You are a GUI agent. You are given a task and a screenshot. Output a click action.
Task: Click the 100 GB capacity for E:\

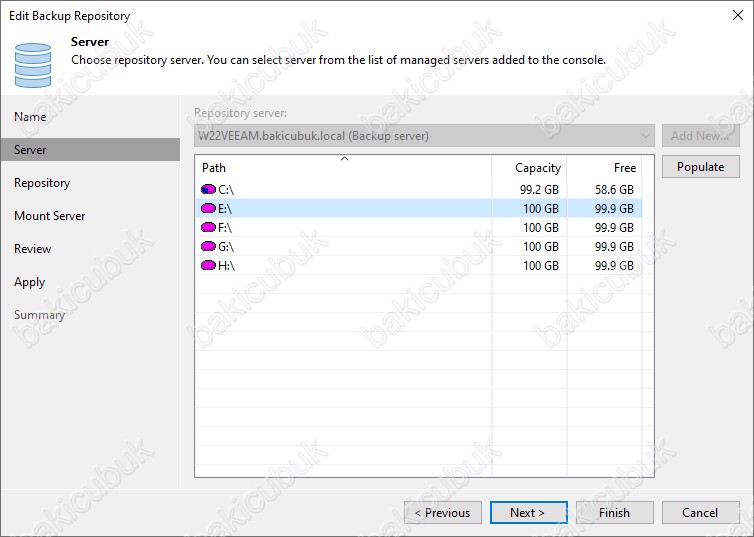[x=541, y=208]
